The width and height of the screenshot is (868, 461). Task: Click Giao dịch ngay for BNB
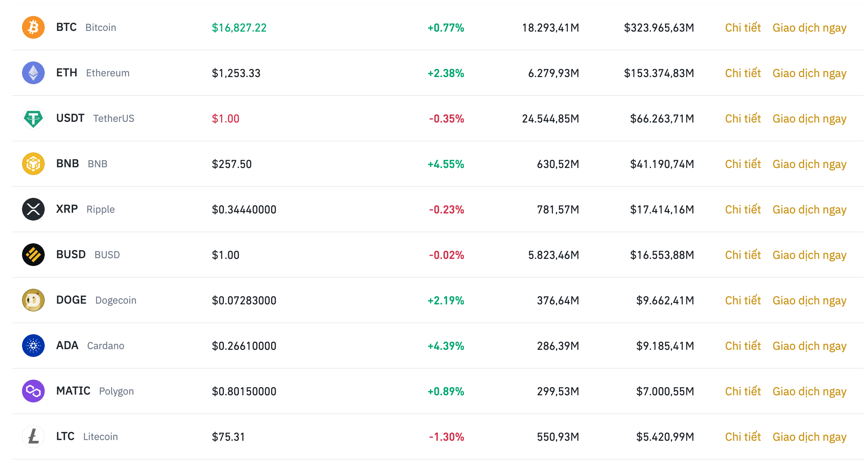[809, 164]
